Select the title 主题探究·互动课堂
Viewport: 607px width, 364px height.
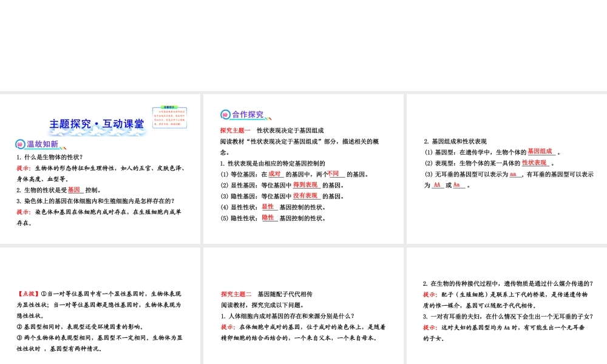pyautogui.click(x=97, y=124)
